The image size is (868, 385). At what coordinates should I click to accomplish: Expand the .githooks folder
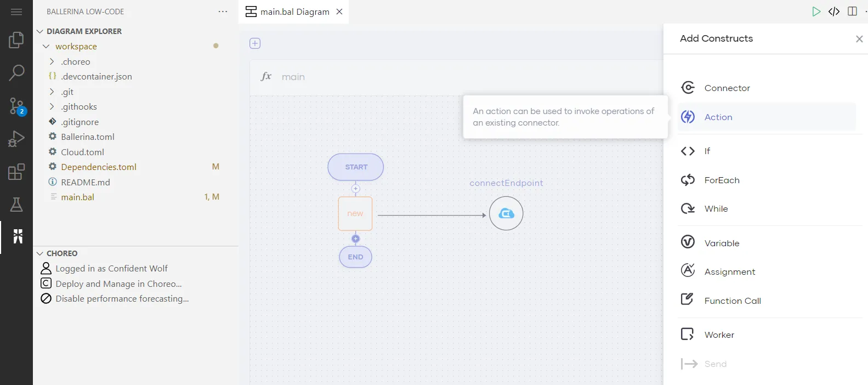(78, 106)
